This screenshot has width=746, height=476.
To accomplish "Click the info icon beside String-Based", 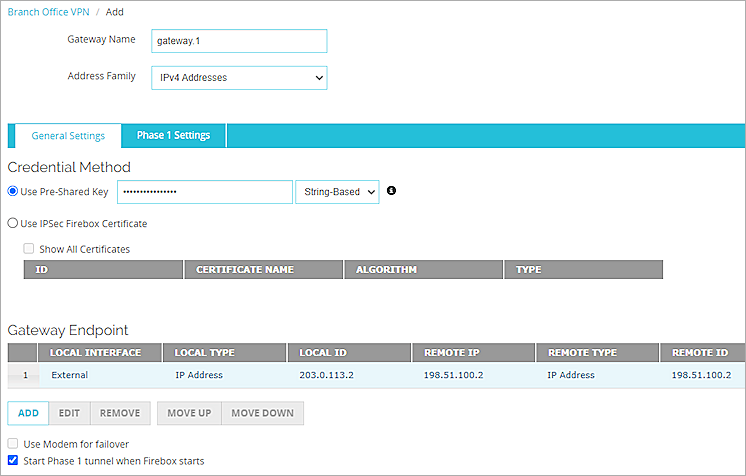I will (392, 191).
